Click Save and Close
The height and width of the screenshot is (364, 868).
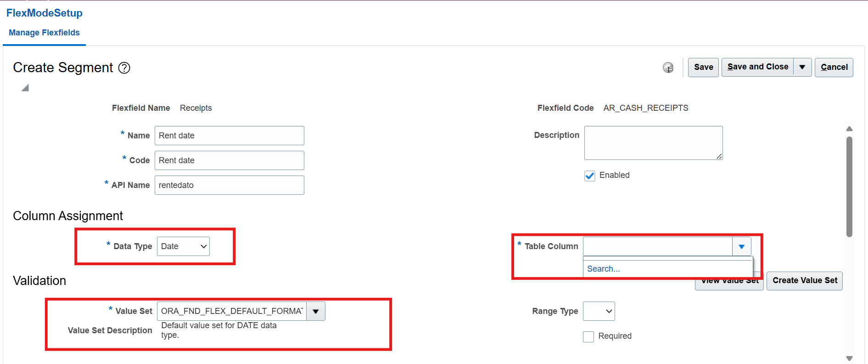pos(757,67)
